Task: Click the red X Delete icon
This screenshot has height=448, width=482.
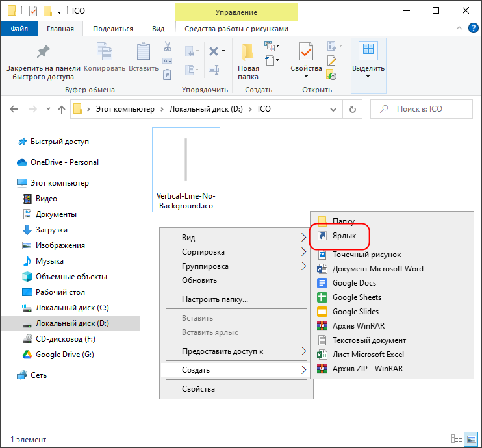Action: 214,51
